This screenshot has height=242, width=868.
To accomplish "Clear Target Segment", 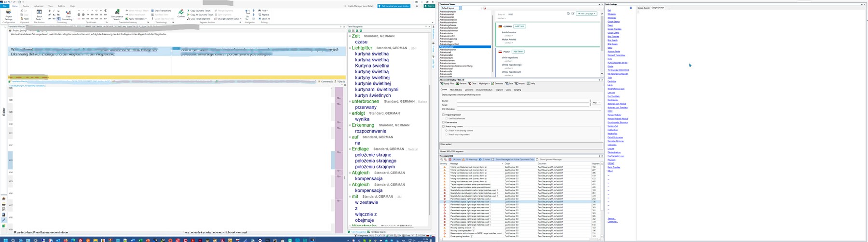I will point(199,19).
